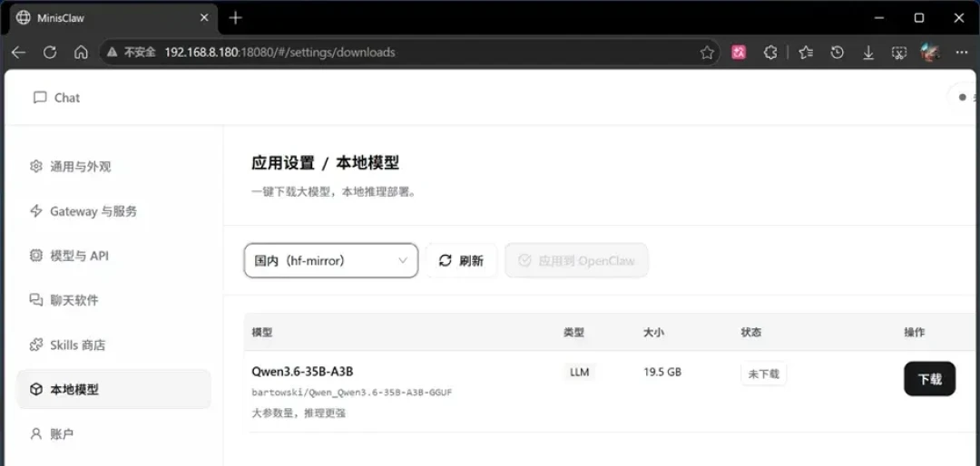Image resolution: width=980 pixels, height=466 pixels.
Task: Expand the 国内 (hf-mirror) source dropdown
Action: coord(330,260)
